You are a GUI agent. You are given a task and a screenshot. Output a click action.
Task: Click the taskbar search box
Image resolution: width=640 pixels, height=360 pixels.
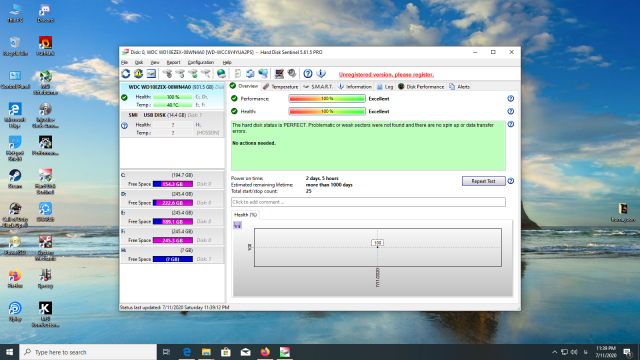point(88,352)
